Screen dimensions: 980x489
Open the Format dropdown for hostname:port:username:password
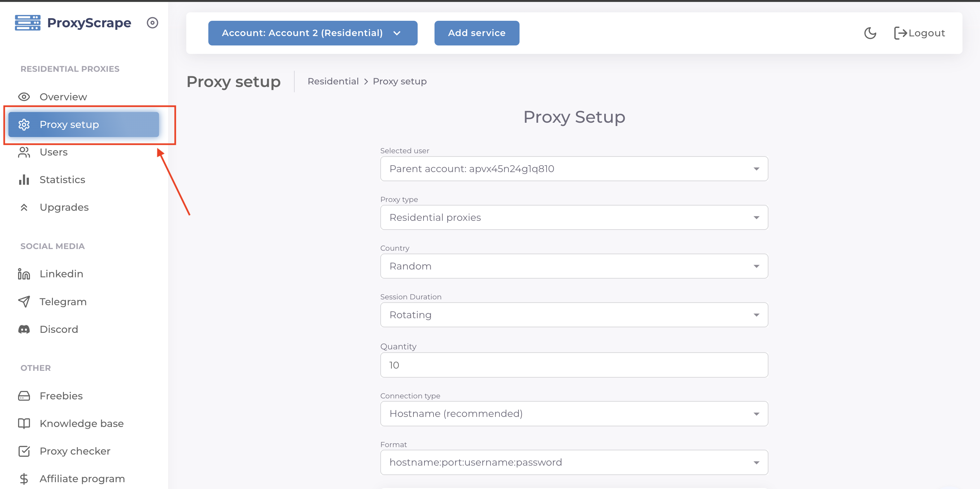tap(574, 462)
